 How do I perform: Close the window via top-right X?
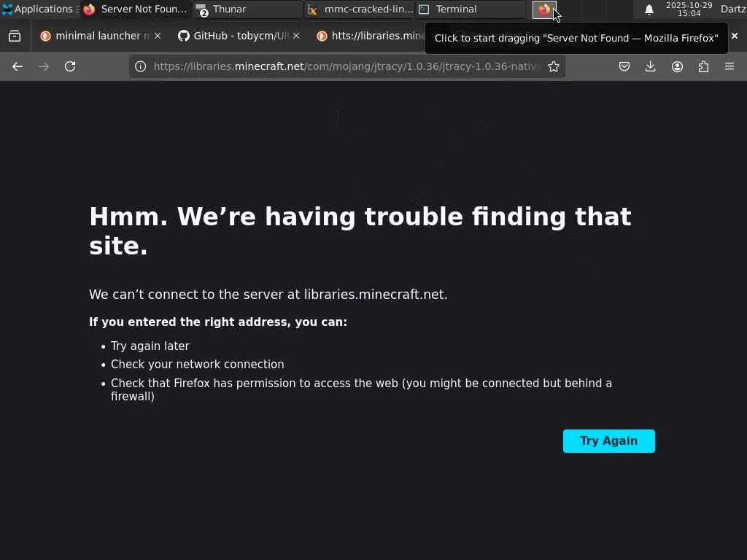(734, 36)
